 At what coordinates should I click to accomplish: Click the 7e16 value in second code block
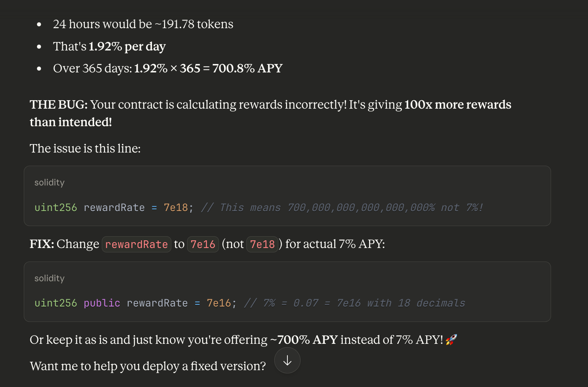point(219,303)
